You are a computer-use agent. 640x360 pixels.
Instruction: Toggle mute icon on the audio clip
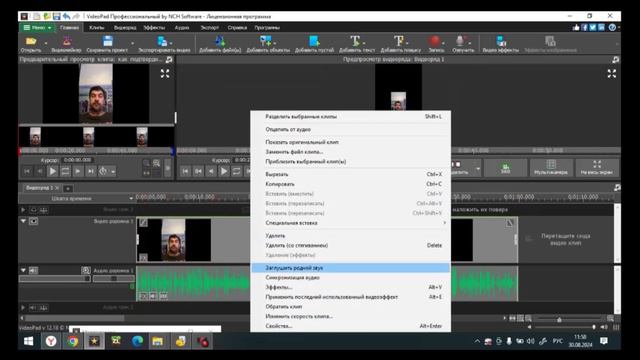pyautogui.click(x=153, y=296)
